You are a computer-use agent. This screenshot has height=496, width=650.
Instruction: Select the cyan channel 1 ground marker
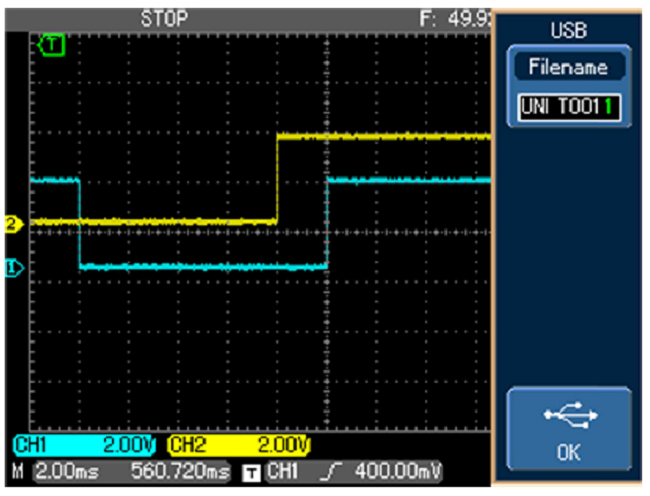point(13,267)
